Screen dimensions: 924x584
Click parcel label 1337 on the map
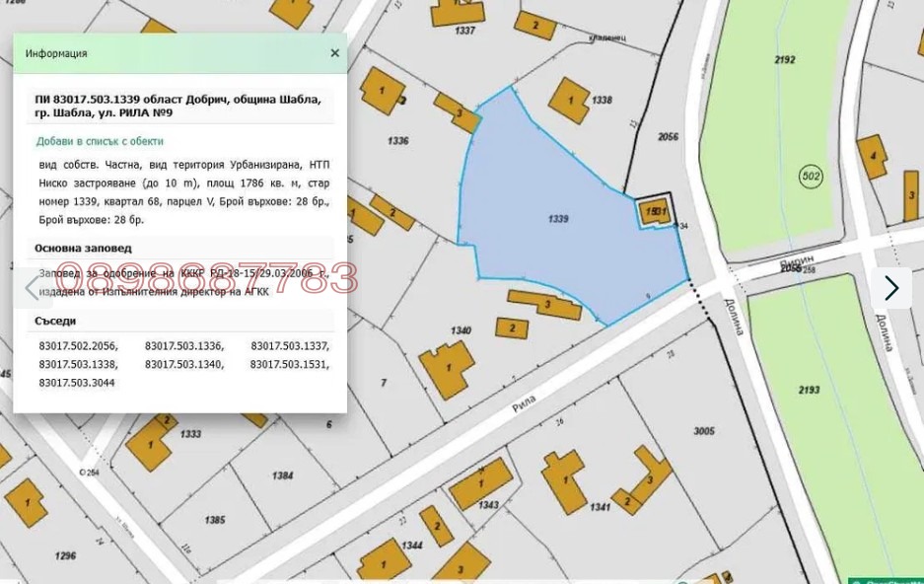tap(464, 31)
